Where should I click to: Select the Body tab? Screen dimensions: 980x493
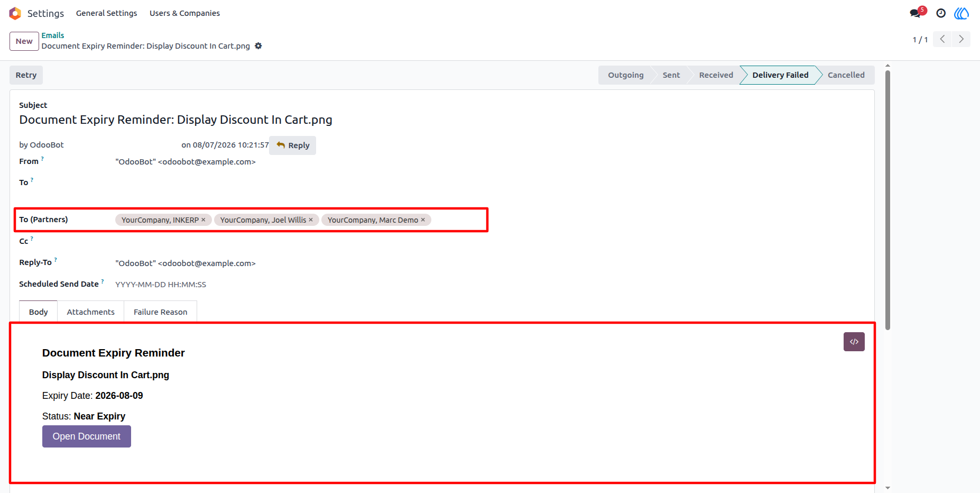pos(38,312)
